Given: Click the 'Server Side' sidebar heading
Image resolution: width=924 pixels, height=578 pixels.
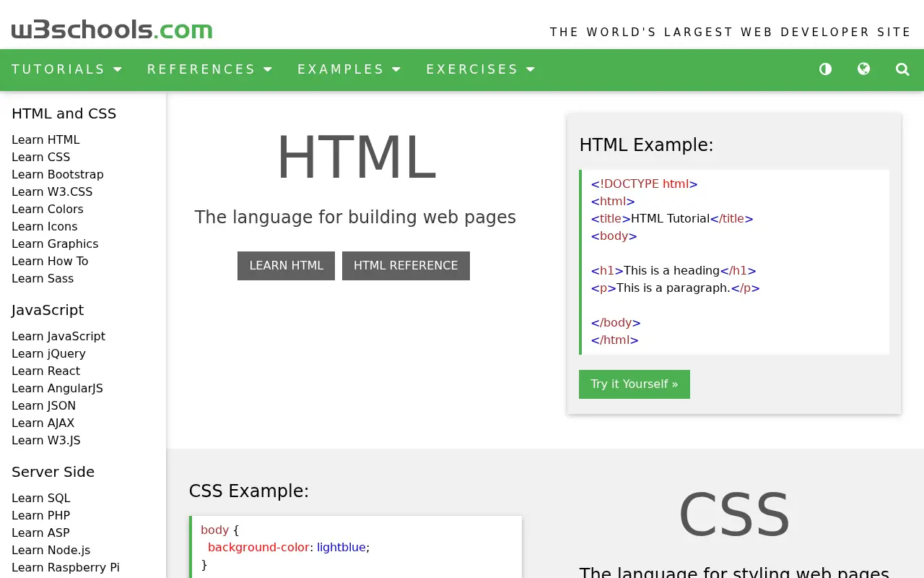Looking at the screenshot, I should 53,473.
